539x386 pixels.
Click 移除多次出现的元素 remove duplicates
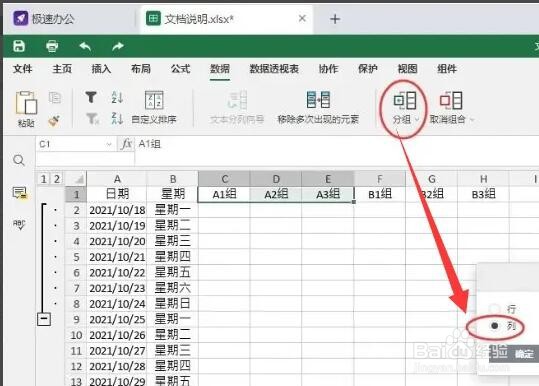click(x=318, y=108)
